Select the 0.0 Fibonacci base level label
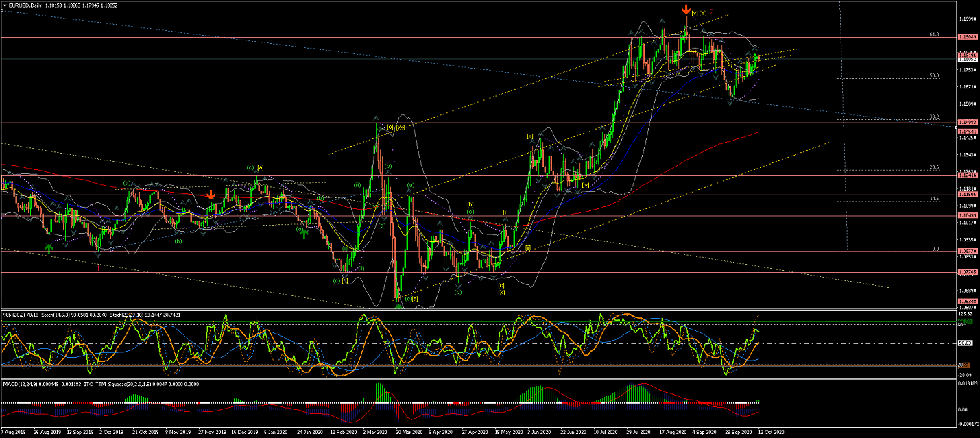Image resolution: width=980 pixels, height=438 pixels. [934, 250]
